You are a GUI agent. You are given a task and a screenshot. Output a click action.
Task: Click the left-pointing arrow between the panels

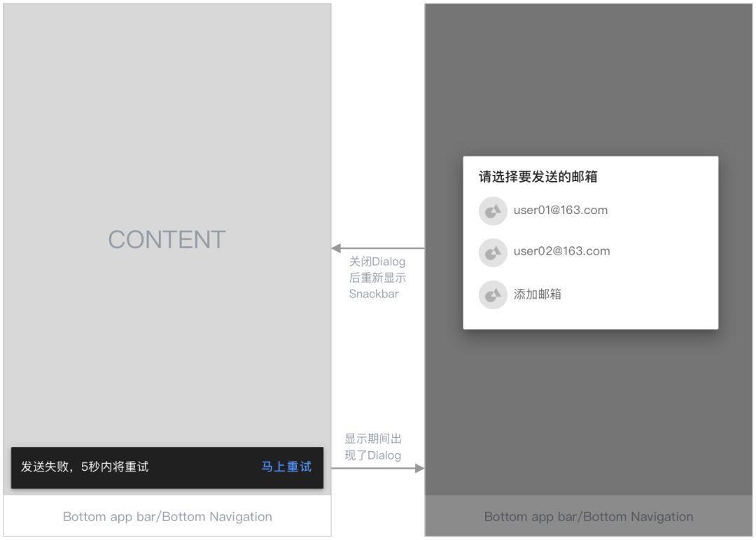337,248
